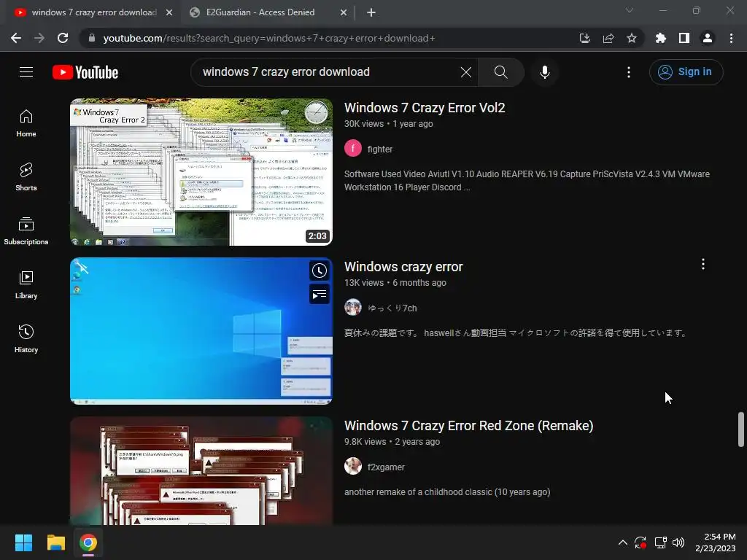Open Home in the sidebar

coord(26,123)
